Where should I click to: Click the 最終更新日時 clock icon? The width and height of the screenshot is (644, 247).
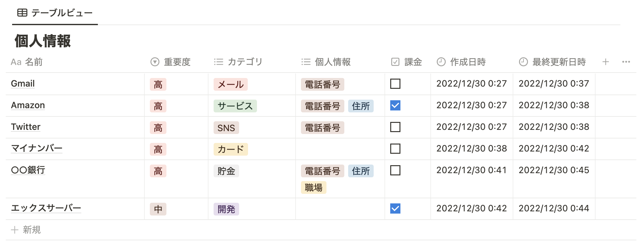[x=523, y=62]
